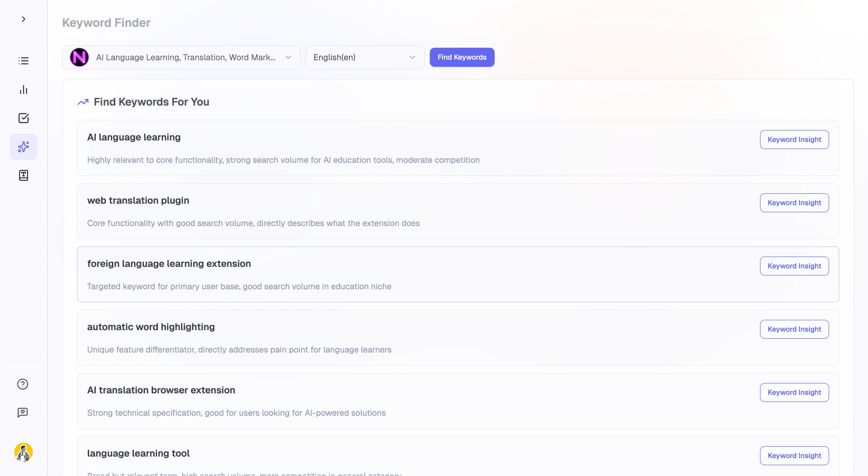This screenshot has height=476, width=868.
Task: Expand the collapsed sidebar with the chevron
Action: pos(23,19)
